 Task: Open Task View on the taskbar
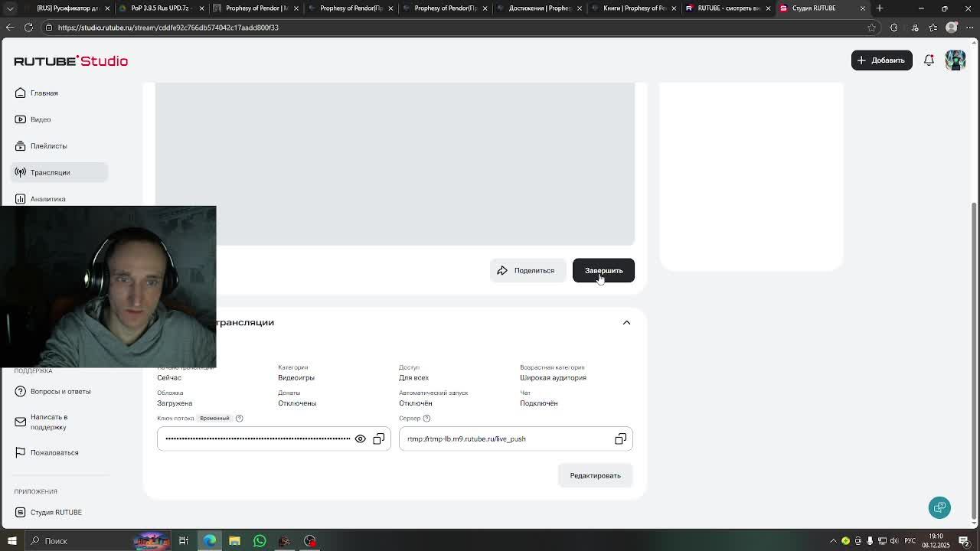pos(184,541)
